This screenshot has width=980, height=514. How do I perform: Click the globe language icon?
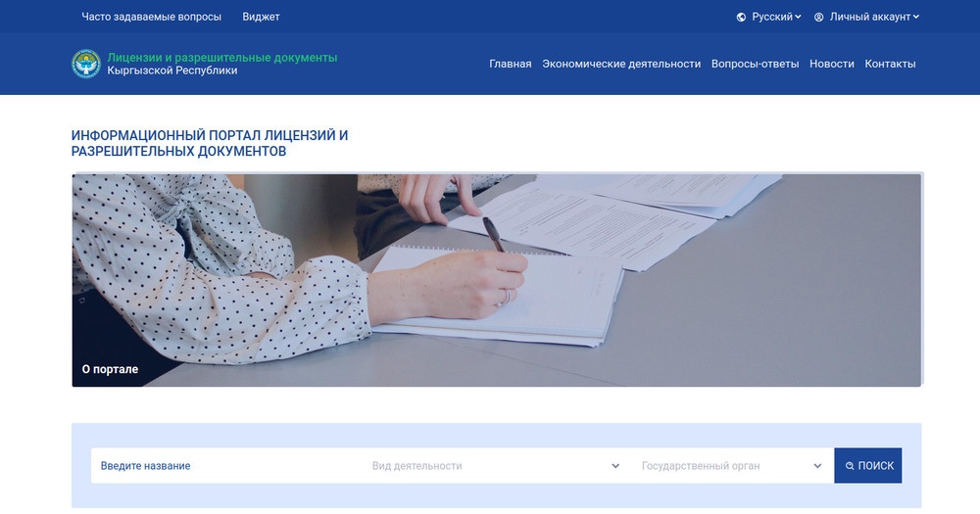pyautogui.click(x=742, y=17)
